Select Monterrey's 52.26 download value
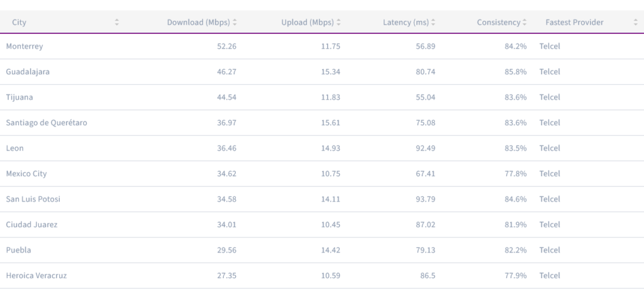The height and width of the screenshot is (299, 644). (x=226, y=47)
